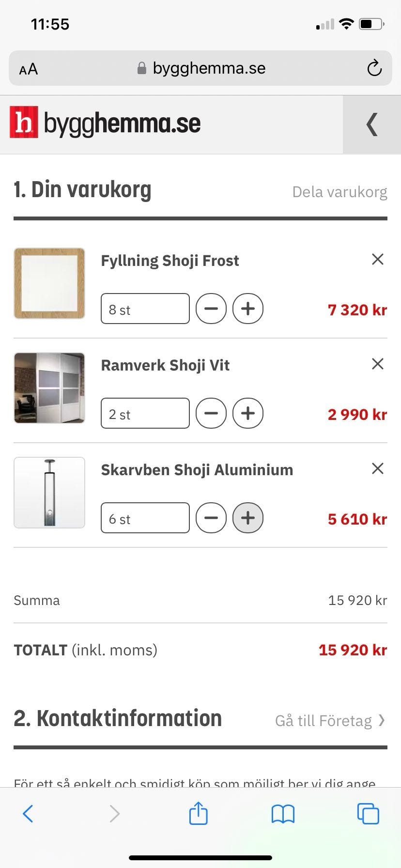Delete Skarvben Shoji Aluminium item
The width and height of the screenshot is (401, 868).
pyautogui.click(x=377, y=469)
